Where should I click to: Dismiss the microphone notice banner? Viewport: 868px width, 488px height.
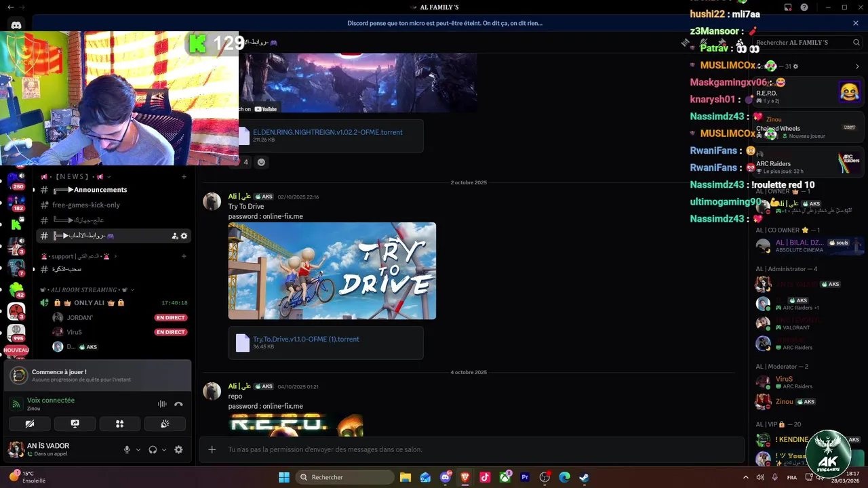tap(856, 23)
